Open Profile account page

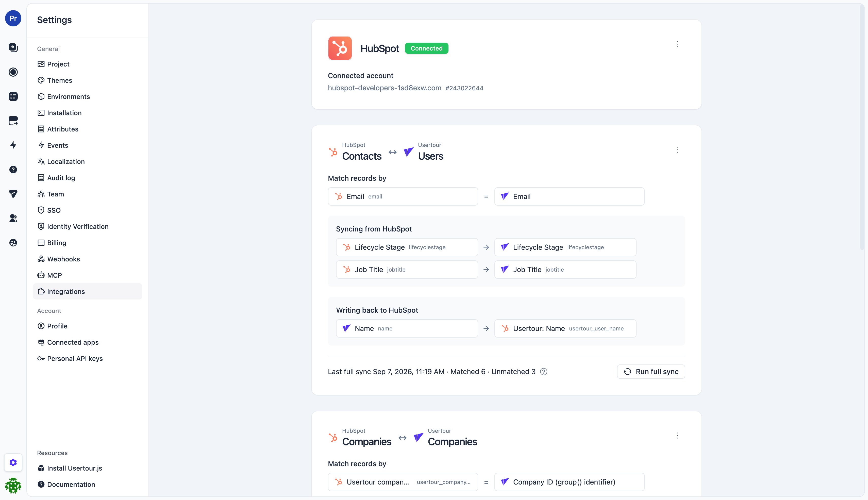pos(87,326)
